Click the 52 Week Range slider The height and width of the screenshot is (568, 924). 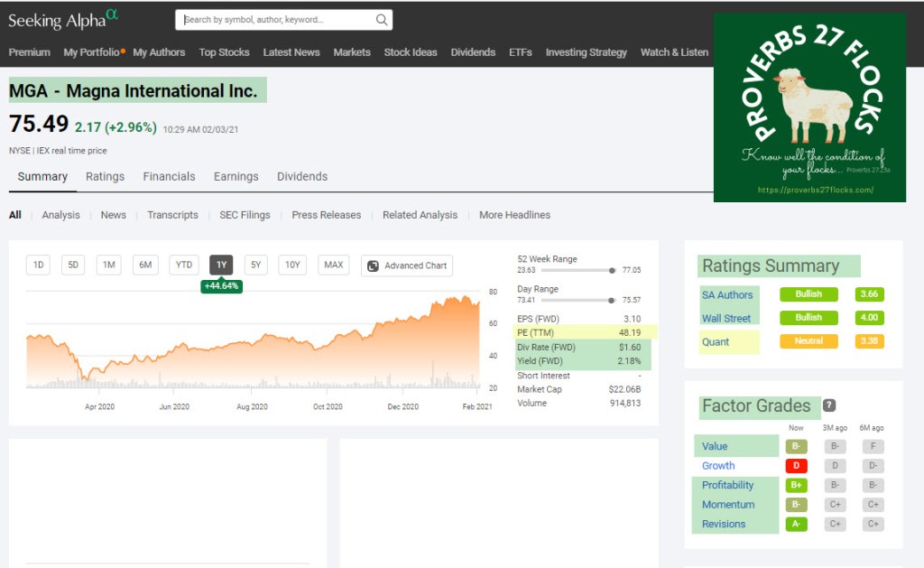[565, 270]
